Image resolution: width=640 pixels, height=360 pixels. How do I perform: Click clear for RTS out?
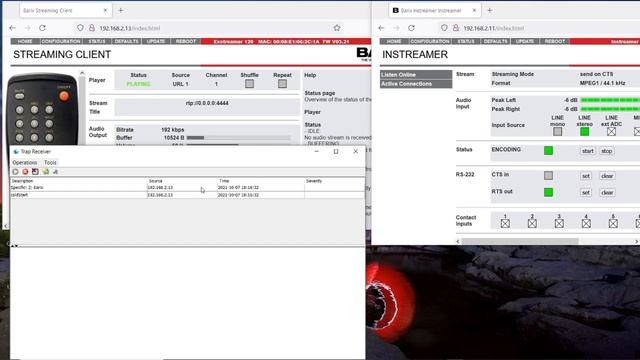tap(607, 193)
